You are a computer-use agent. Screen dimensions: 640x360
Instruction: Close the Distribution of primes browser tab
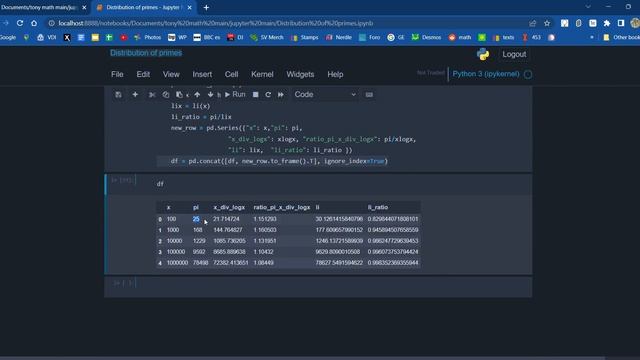point(189,7)
